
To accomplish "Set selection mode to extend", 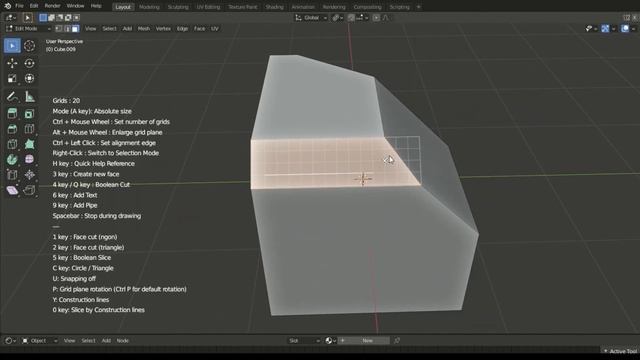I will (x=51, y=18).
